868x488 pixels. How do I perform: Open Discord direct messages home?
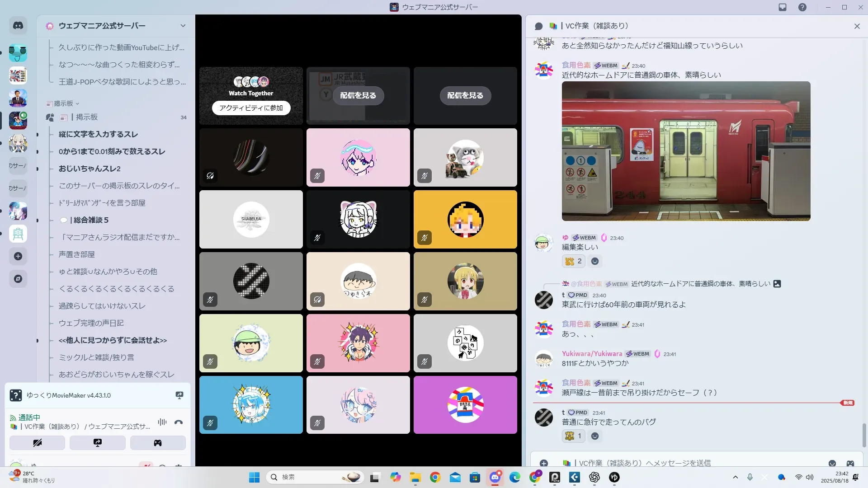tap(18, 26)
